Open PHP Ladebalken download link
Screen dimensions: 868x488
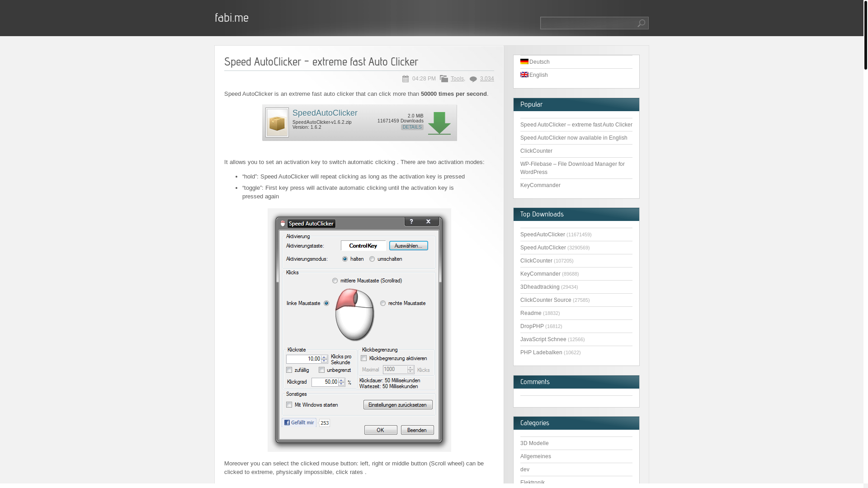tap(541, 352)
